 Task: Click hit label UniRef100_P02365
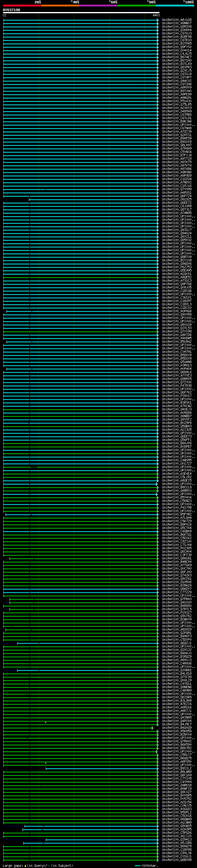(177, 548)
